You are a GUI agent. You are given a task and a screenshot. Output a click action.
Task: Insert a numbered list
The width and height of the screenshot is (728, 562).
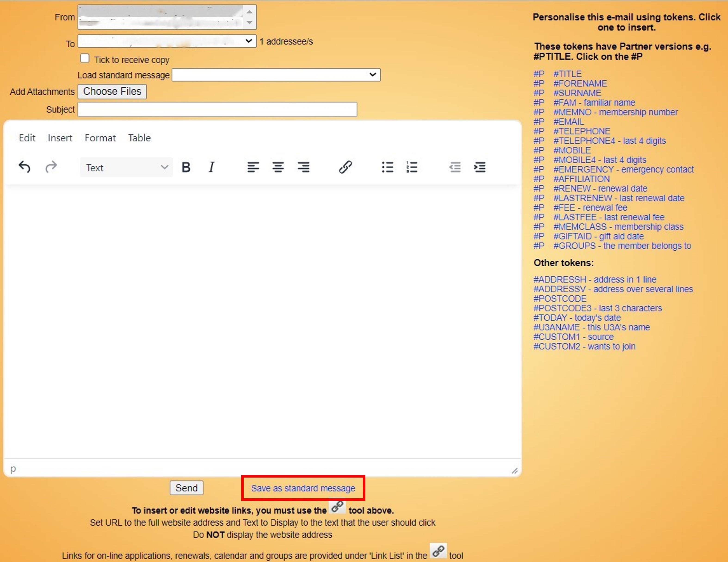412,167
